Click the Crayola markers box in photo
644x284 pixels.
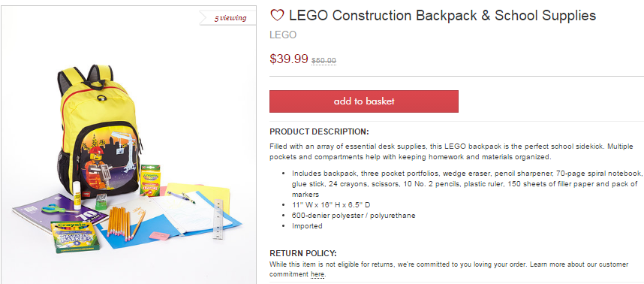click(74, 237)
